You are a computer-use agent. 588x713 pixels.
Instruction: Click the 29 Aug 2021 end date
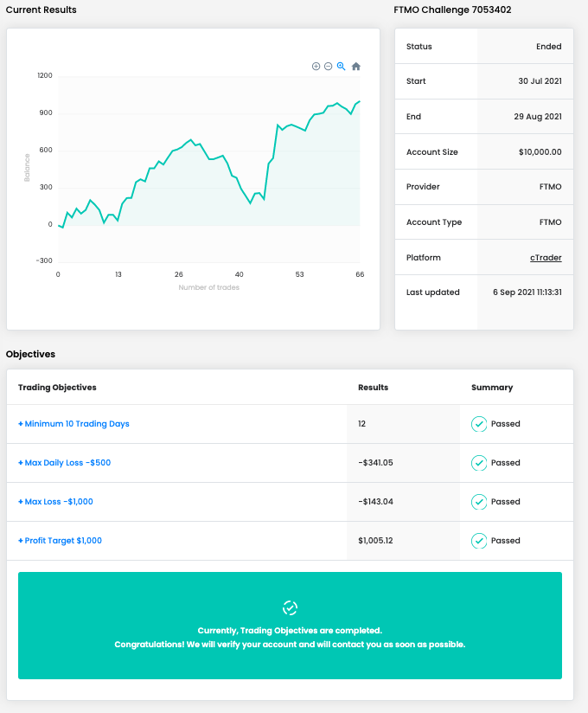click(538, 117)
